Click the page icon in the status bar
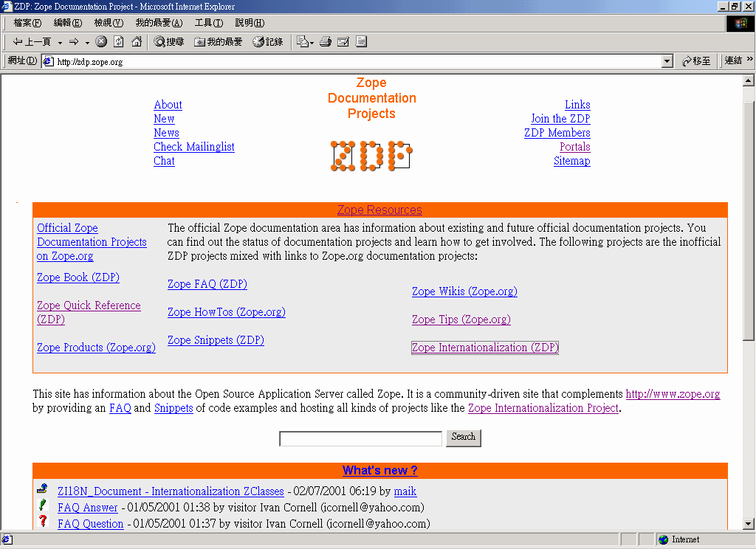 coord(7,540)
